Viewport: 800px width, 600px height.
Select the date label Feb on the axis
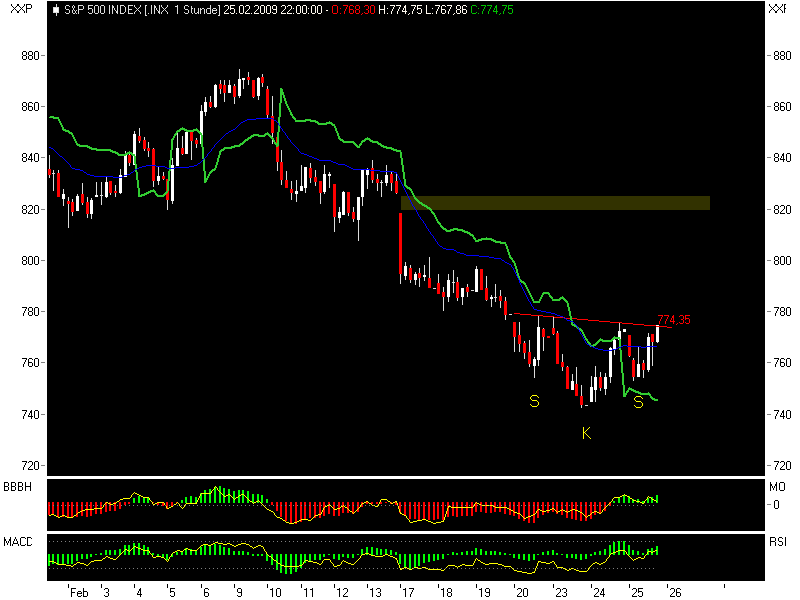click(79, 592)
